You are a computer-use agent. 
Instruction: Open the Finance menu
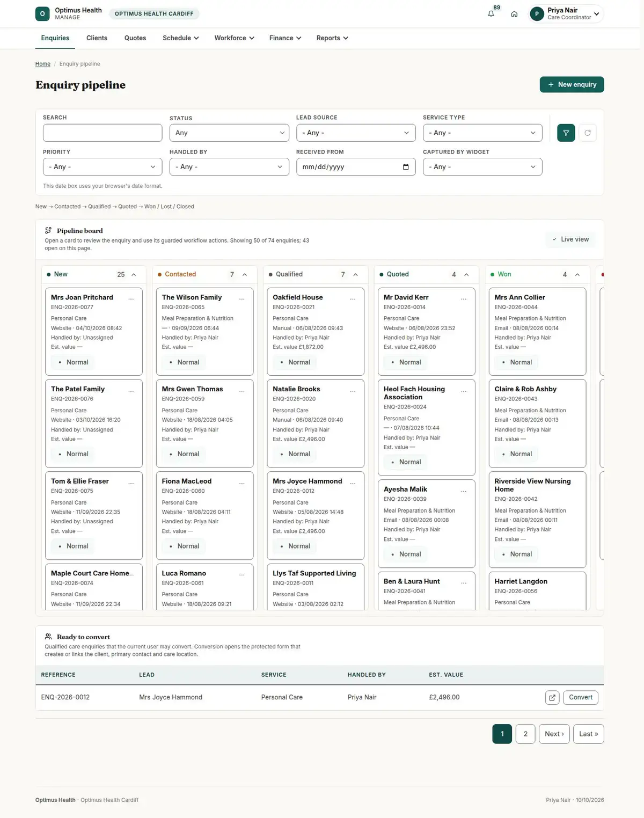[286, 38]
